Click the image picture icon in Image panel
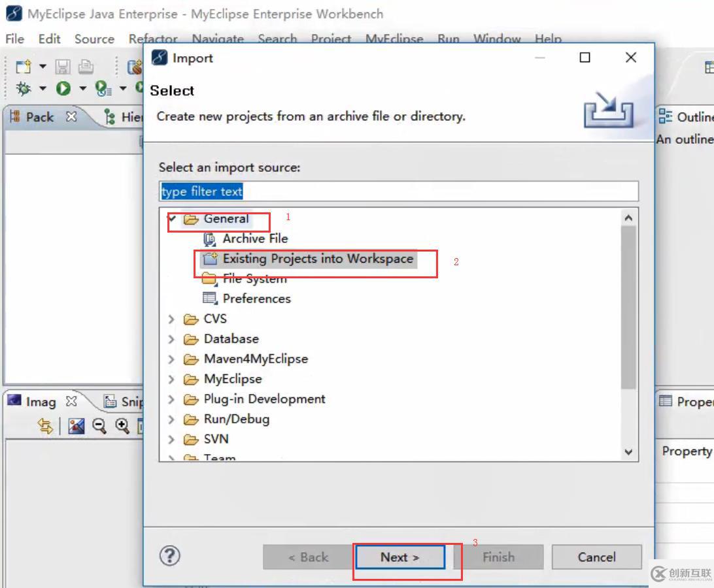 click(76, 426)
